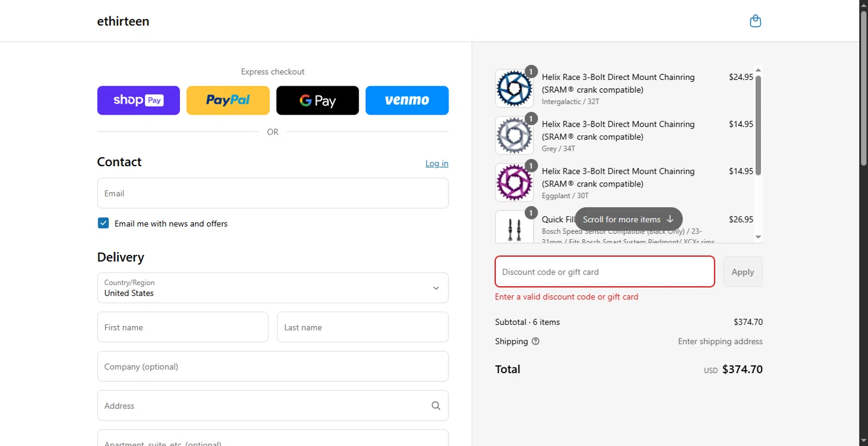Open the shopping bag cart icon
The image size is (868, 446).
[x=755, y=21]
